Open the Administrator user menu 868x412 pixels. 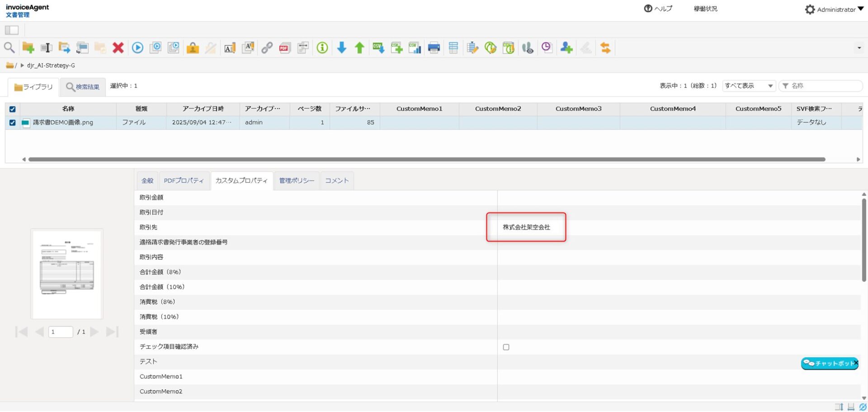[834, 9]
